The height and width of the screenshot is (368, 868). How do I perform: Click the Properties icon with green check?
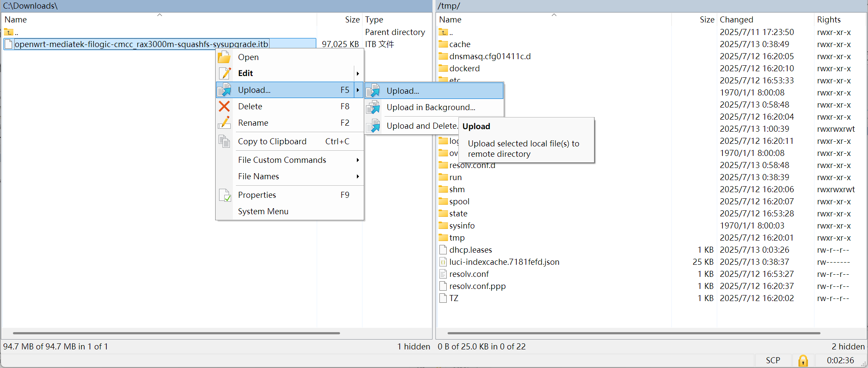[225, 195]
